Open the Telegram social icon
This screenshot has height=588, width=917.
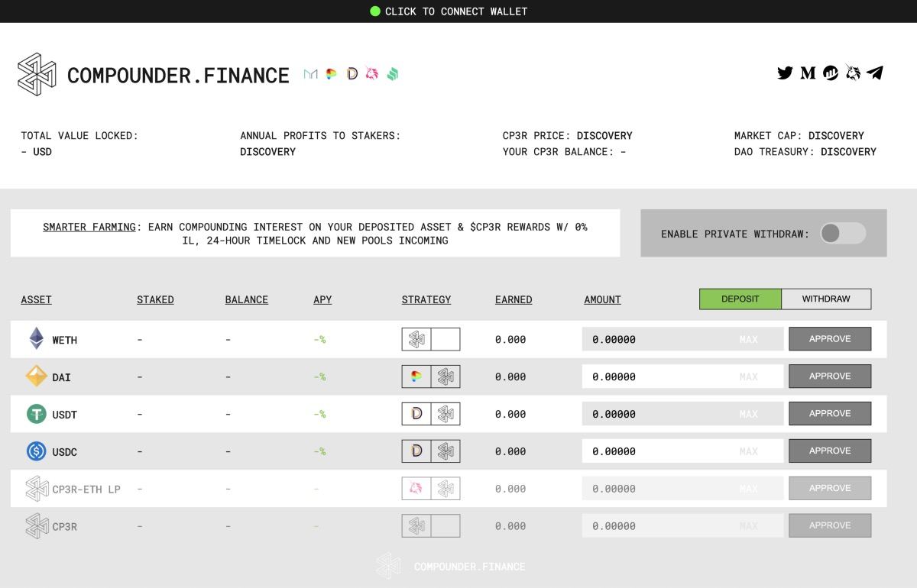point(875,73)
